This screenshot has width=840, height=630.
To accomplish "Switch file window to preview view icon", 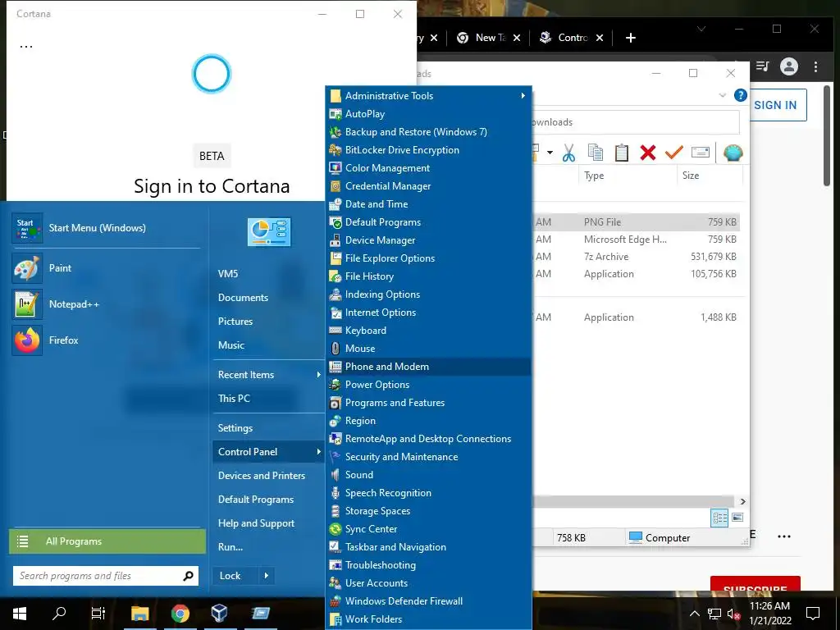I will [737, 518].
